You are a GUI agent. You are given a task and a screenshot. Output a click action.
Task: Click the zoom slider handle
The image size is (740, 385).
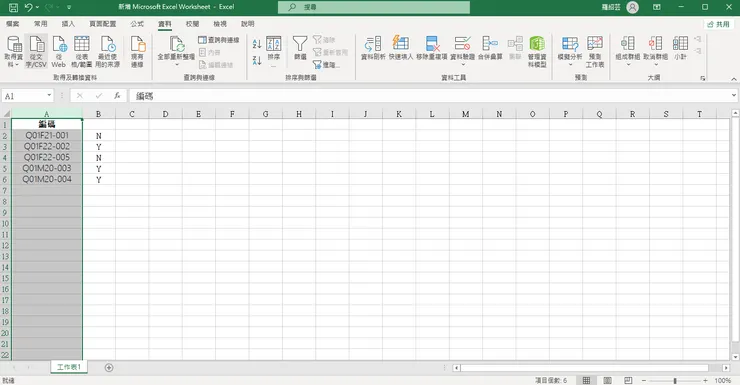click(x=675, y=380)
